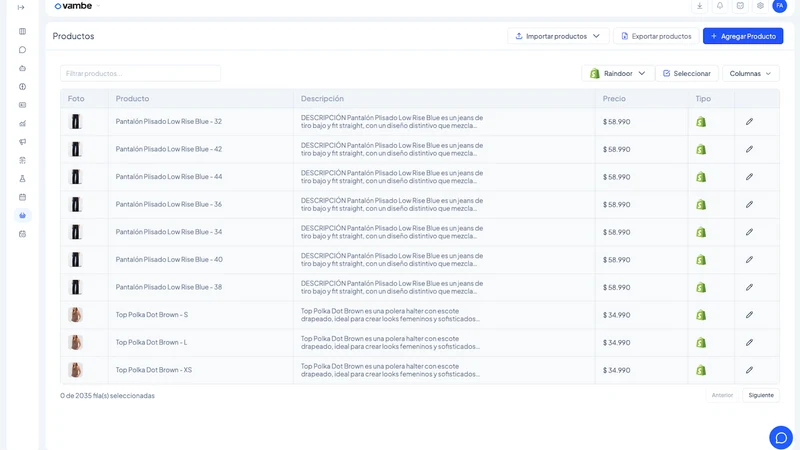Open the flask lab icon in sidebar
This screenshot has width=800, height=450.
[22, 179]
